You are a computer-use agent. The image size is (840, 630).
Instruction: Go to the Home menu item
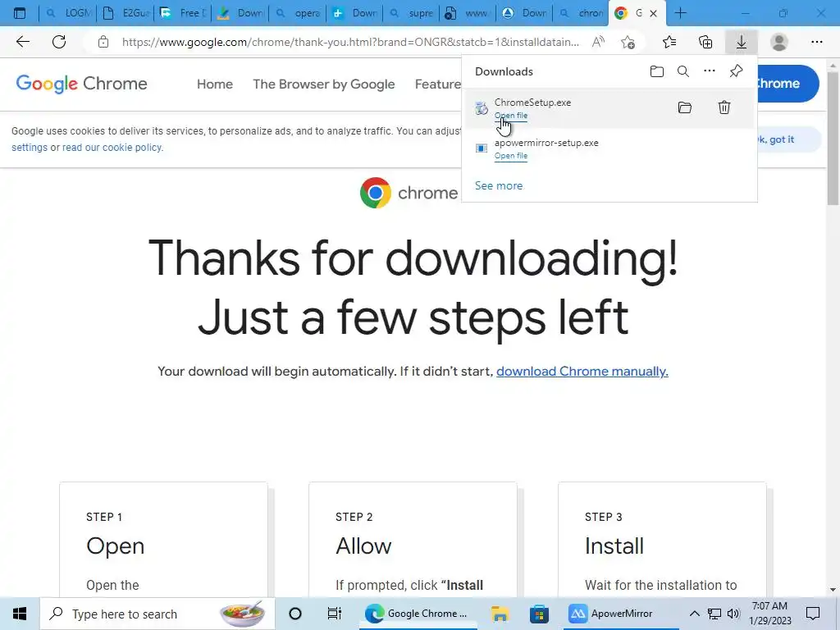coord(215,84)
